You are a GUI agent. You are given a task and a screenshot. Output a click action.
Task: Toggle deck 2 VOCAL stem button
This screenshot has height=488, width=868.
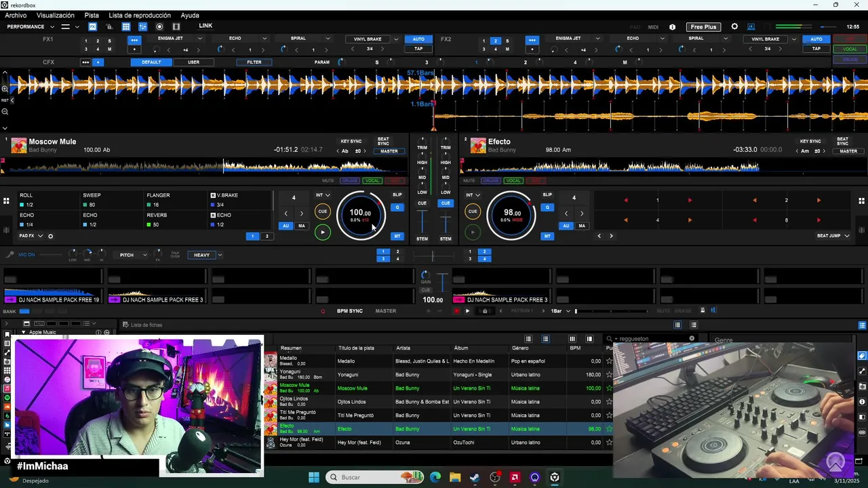513,181
